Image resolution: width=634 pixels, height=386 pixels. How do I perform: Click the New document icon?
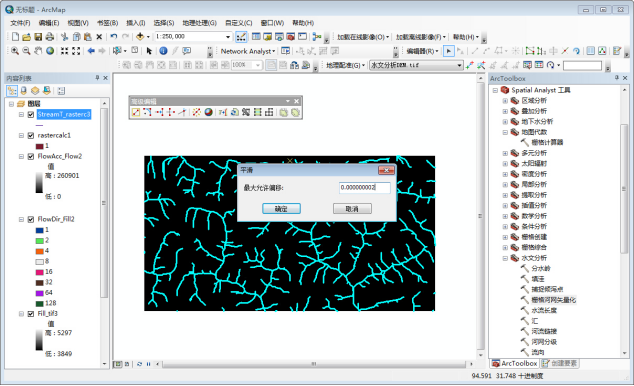tap(15, 37)
